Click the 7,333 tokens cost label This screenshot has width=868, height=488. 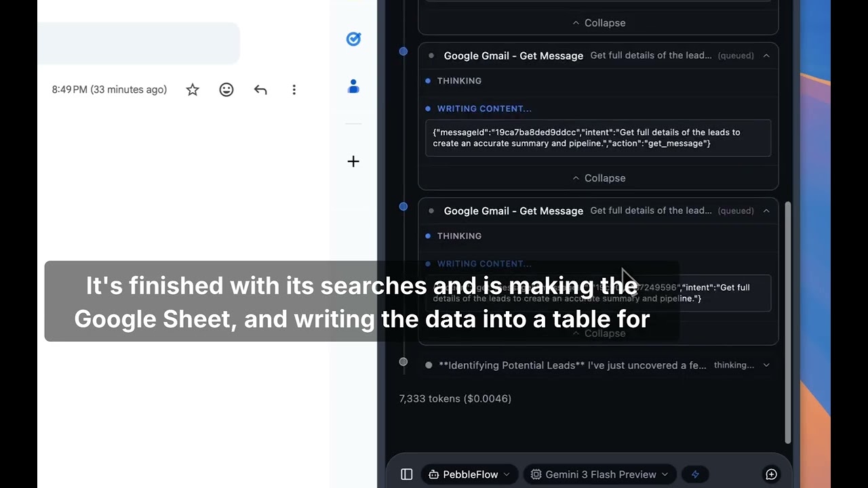click(455, 399)
